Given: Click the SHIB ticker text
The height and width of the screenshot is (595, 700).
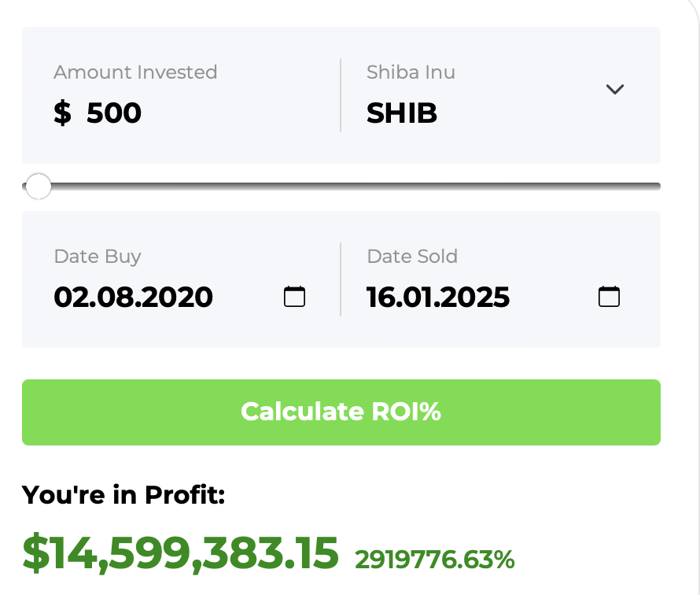Looking at the screenshot, I should click(x=401, y=113).
